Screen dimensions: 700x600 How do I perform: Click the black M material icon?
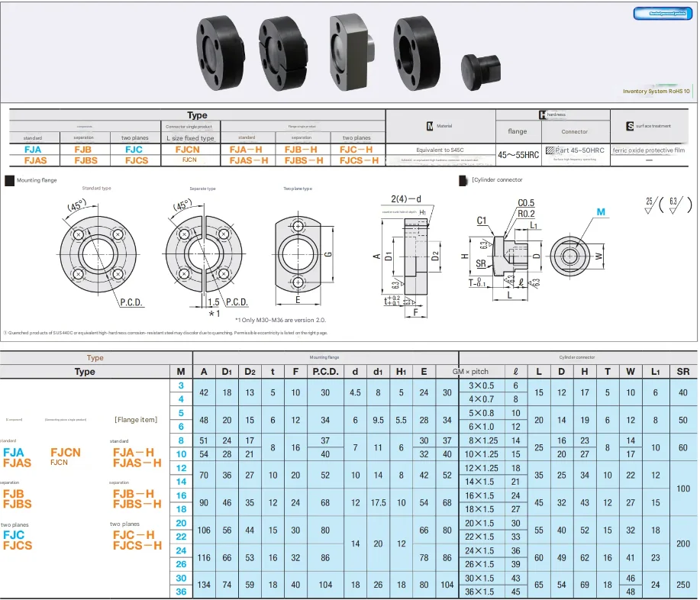tap(429, 127)
